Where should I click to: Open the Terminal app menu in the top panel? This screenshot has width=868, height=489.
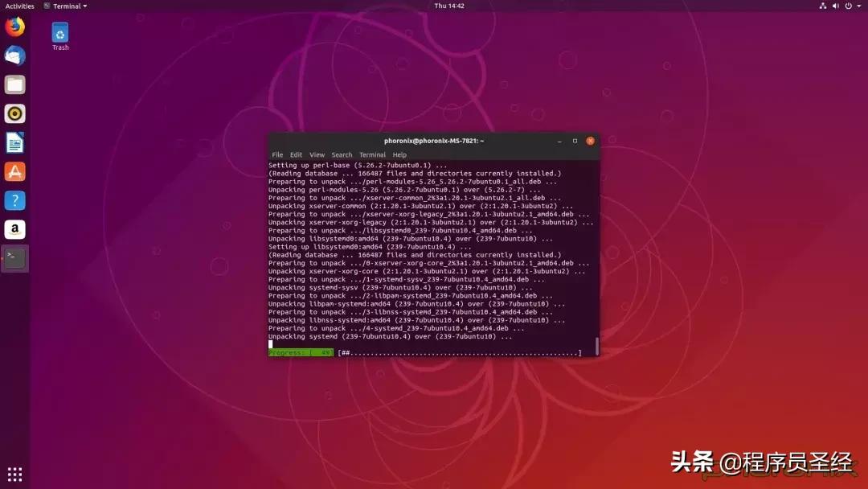64,6
